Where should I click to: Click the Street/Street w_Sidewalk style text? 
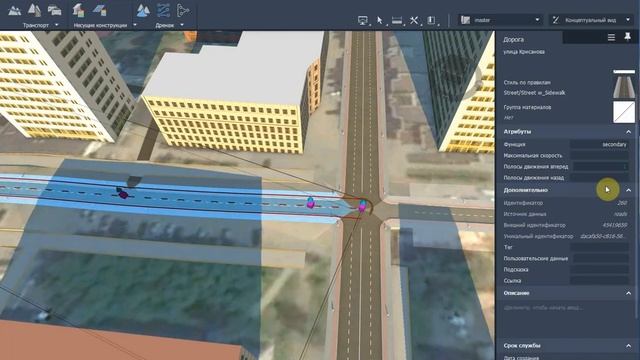click(x=534, y=93)
